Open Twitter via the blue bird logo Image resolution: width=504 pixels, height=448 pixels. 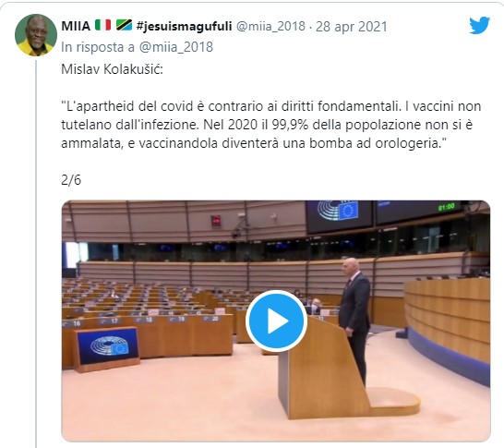point(479,25)
